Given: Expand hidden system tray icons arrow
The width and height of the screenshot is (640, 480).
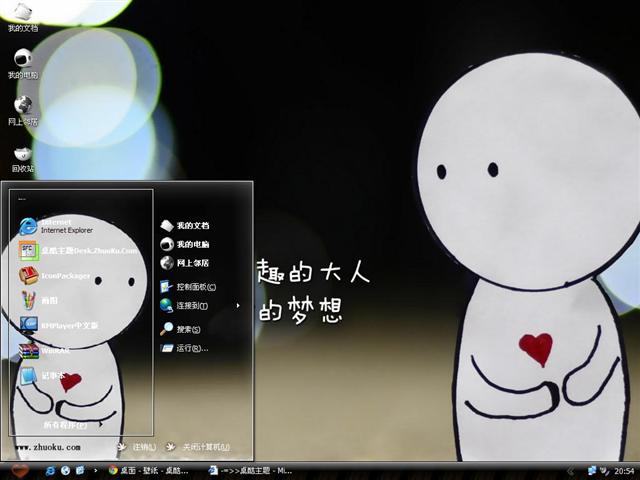Looking at the screenshot, I should [x=571, y=471].
